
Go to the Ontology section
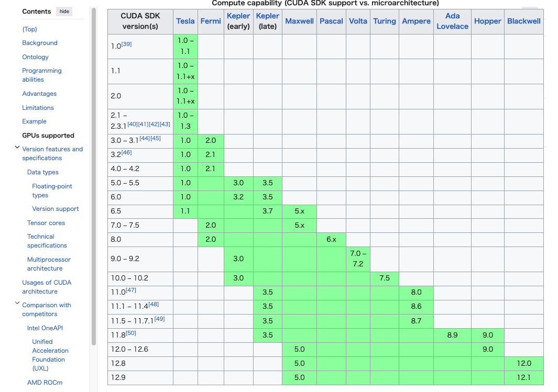tap(35, 57)
